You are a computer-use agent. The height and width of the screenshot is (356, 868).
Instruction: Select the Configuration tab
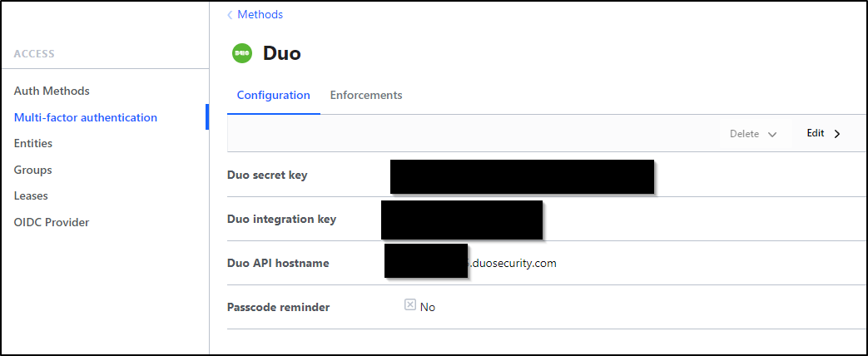point(274,95)
